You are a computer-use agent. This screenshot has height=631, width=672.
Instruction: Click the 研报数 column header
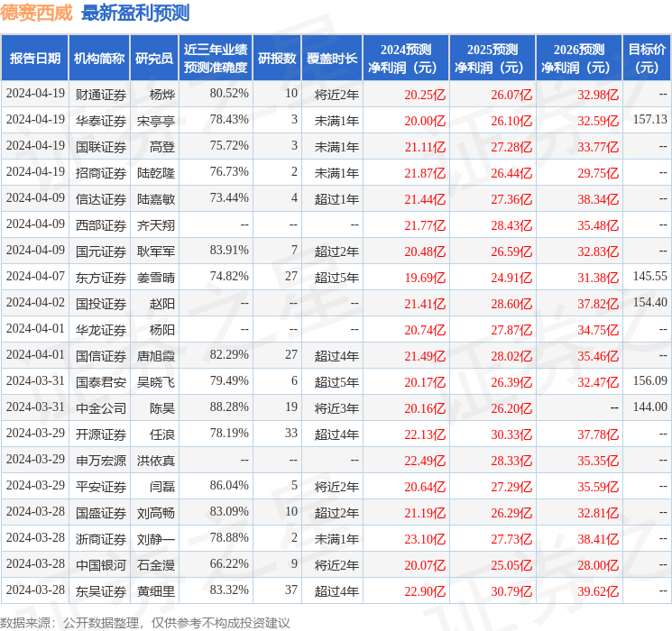(x=277, y=59)
